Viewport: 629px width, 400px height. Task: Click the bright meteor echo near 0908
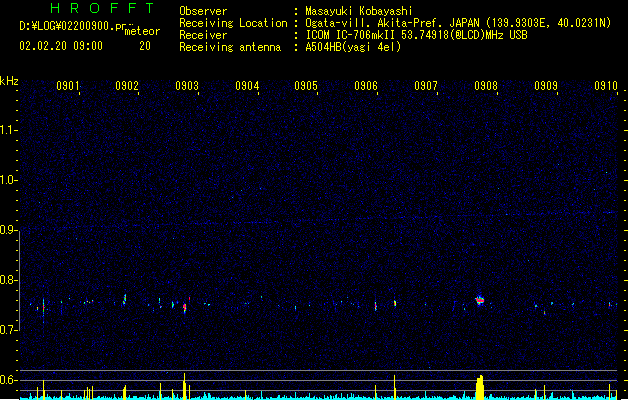click(480, 300)
